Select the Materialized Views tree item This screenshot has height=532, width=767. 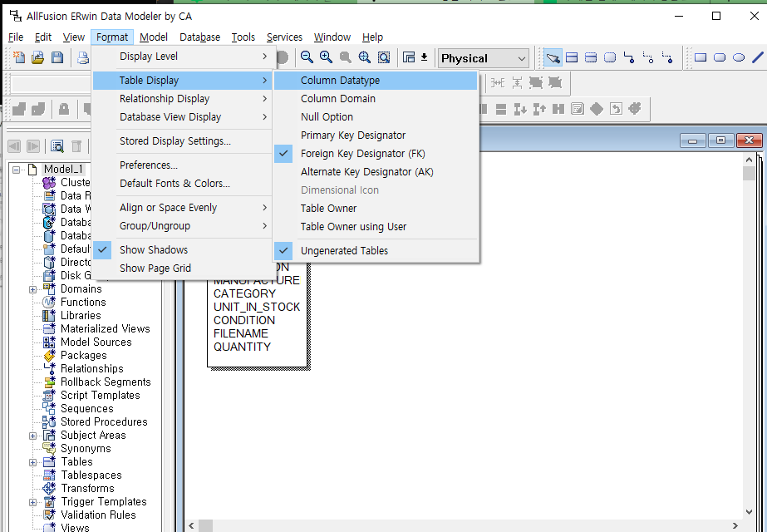(x=106, y=329)
